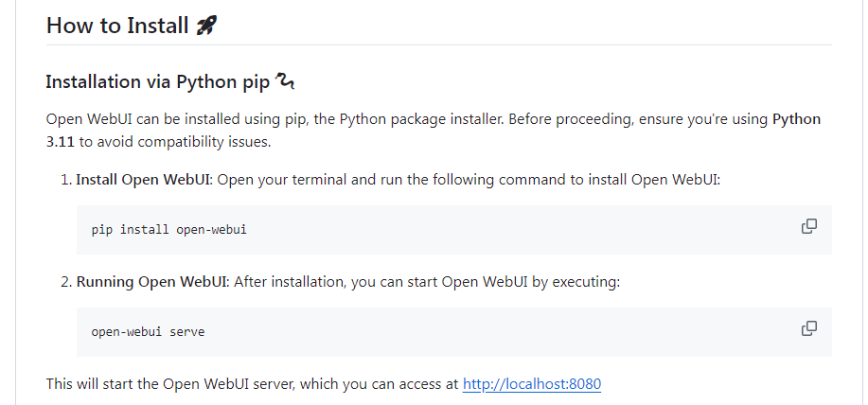Click the bold Python 3.11 text
Viewport: 868px width, 405px height.
click(796, 119)
